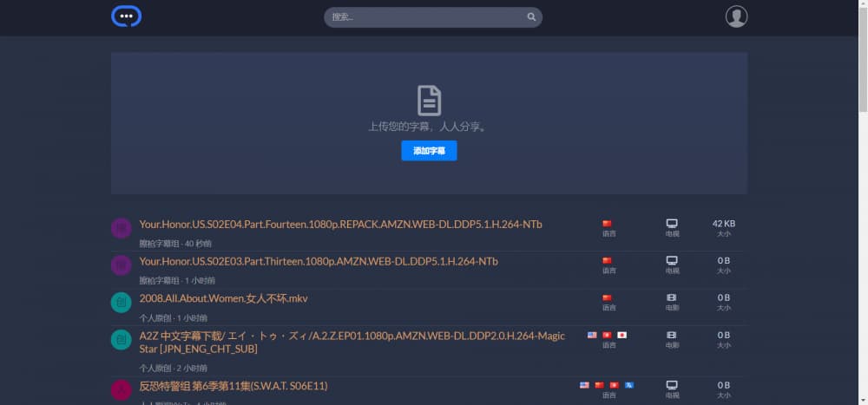The height and width of the screenshot is (405, 868).
Task: Click the China flag on S.W.A.T. row
Action: [x=600, y=385]
